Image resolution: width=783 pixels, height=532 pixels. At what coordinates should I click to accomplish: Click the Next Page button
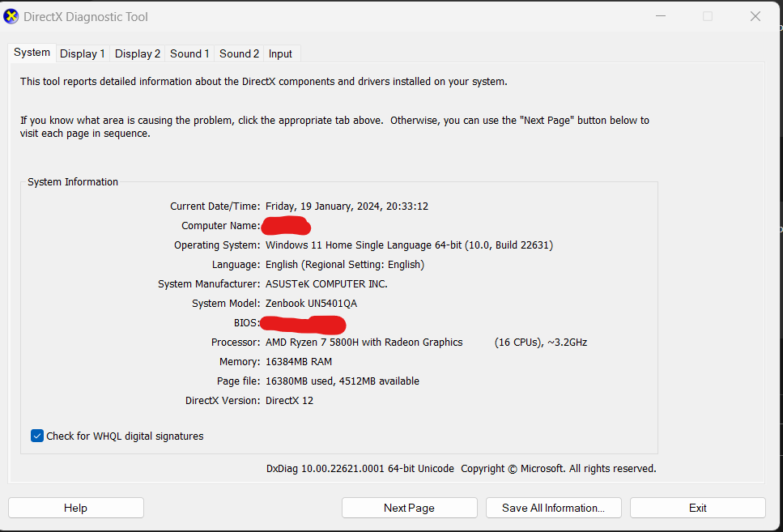[x=409, y=508]
